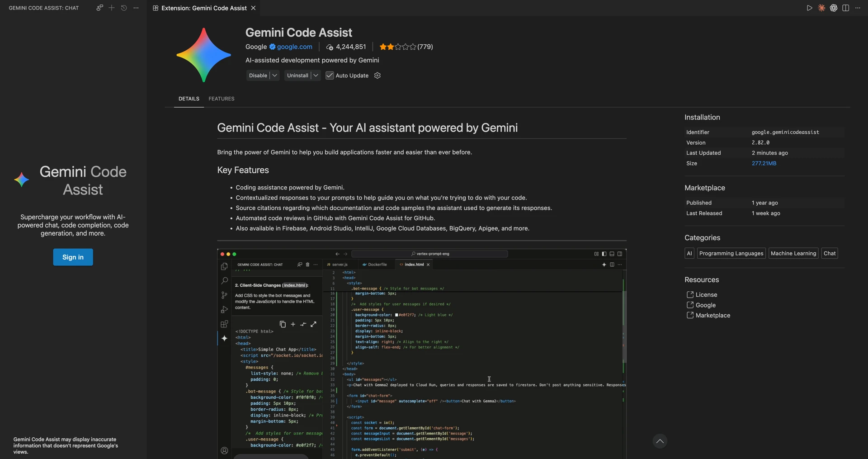Screen dimensions: 868x459
Task: Click the Published value '1 year ago'
Action: (x=765, y=203)
